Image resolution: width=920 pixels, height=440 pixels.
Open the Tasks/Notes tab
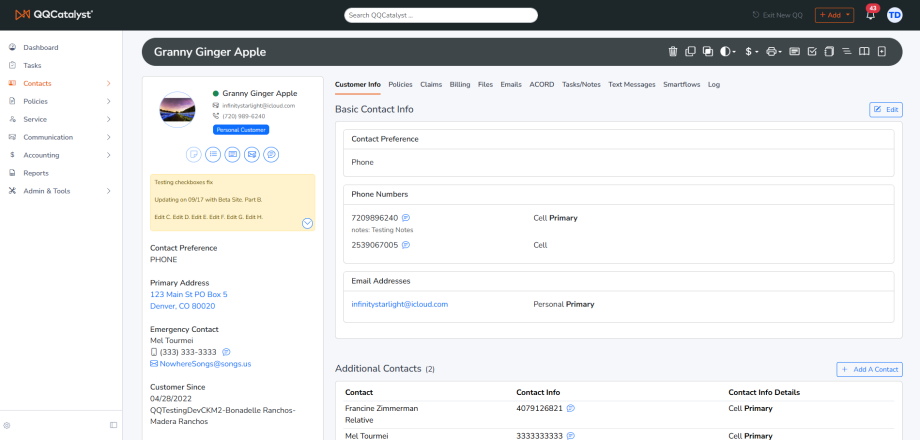click(581, 84)
